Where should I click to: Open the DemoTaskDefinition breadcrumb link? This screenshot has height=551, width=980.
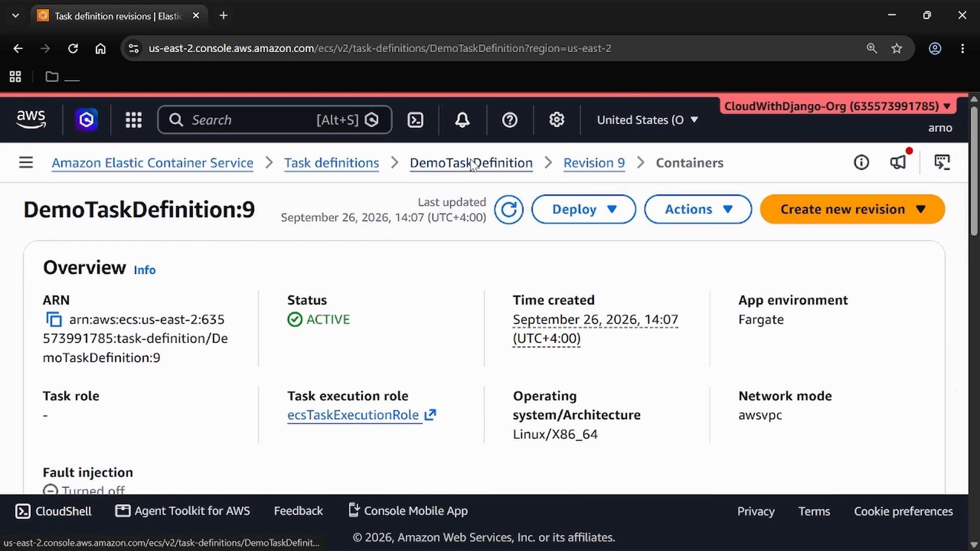click(x=471, y=163)
